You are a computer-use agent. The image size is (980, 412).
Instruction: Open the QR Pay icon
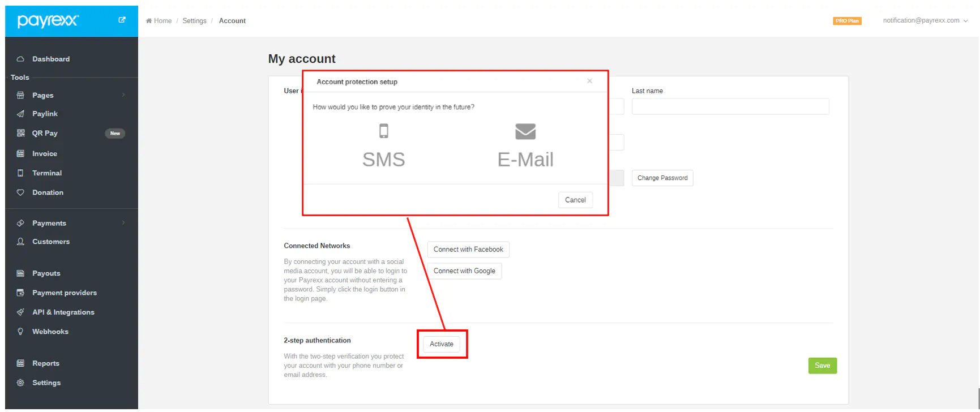coord(20,133)
